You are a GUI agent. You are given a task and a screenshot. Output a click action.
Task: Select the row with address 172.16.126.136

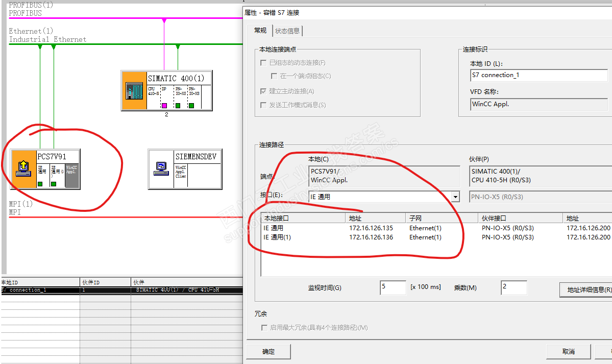pos(436,237)
